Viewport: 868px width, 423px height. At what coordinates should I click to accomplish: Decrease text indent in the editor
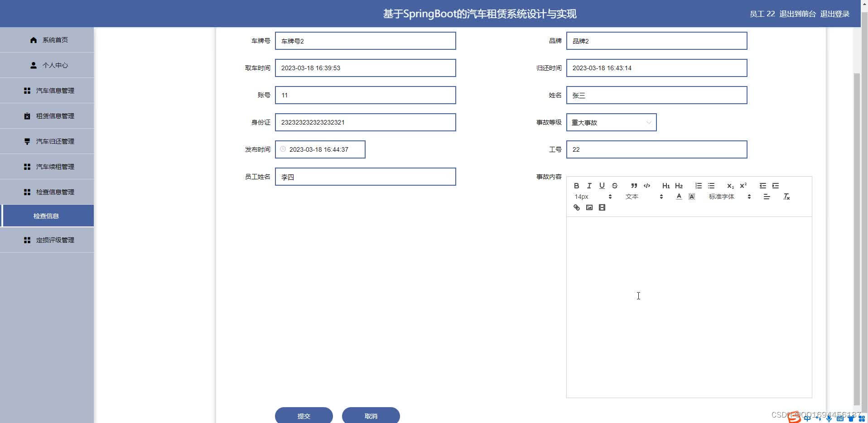(x=762, y=186)
